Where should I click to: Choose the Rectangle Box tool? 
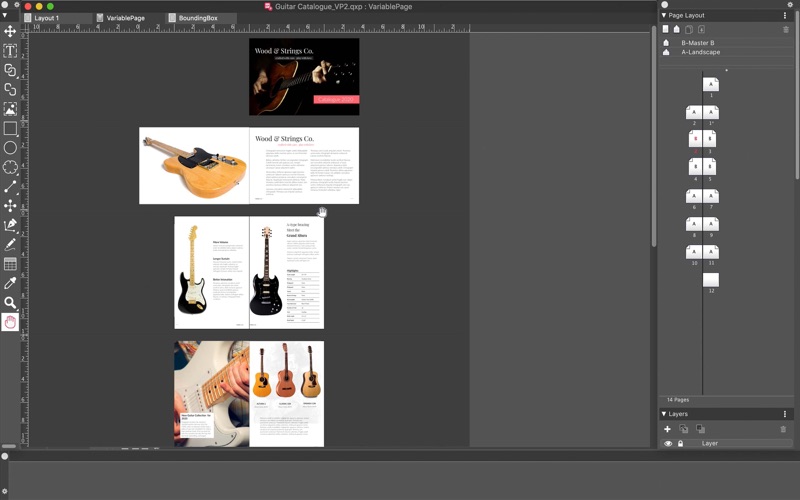(10, 128)
